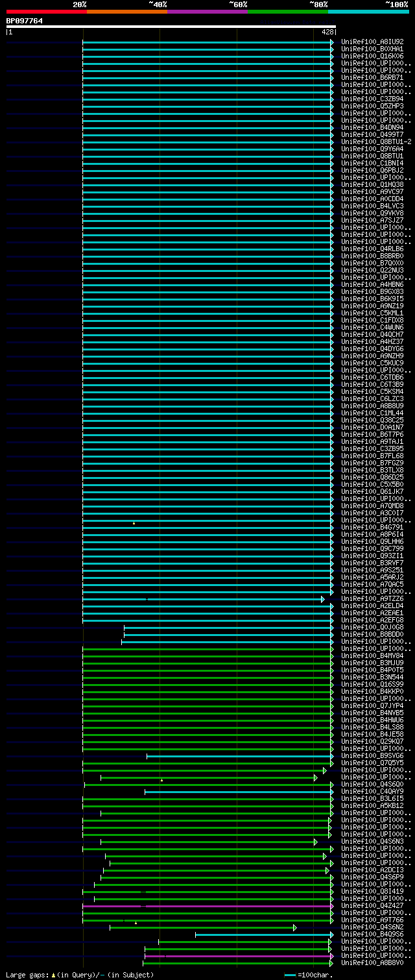
Task: Click the orange ~40% identity legend segment
Action: (127, 12)
